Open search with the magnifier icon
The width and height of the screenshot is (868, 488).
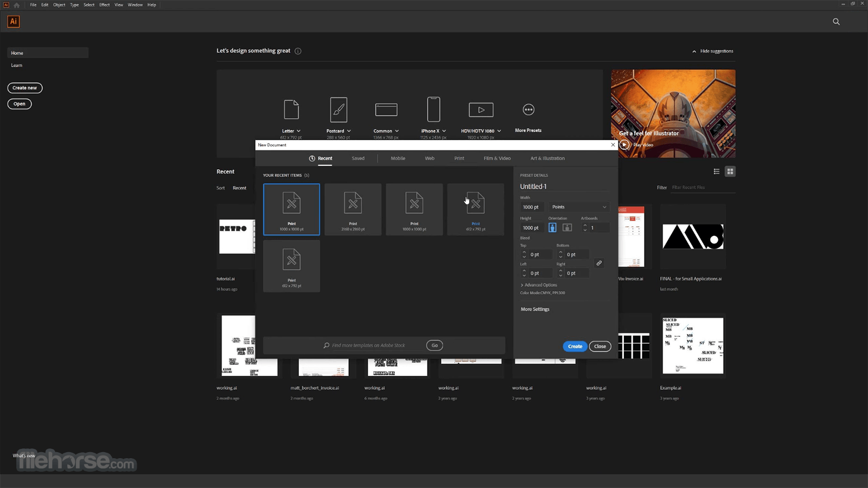(836, 22)
